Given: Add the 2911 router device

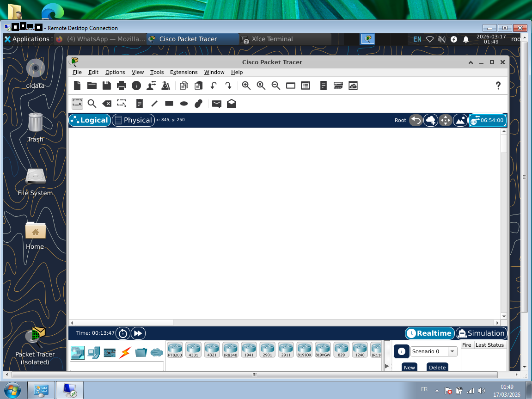Looking at the screenshot, I should coord(286,350).
